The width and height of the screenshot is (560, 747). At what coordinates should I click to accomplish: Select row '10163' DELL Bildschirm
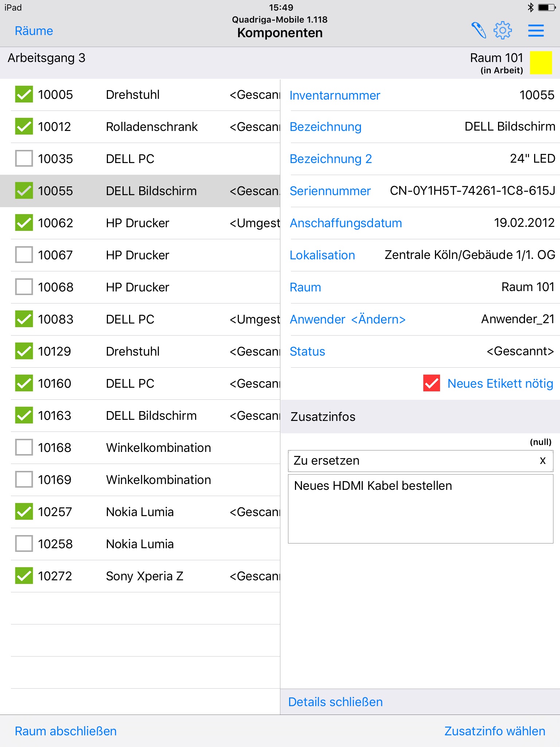click(x=140, y=415)
